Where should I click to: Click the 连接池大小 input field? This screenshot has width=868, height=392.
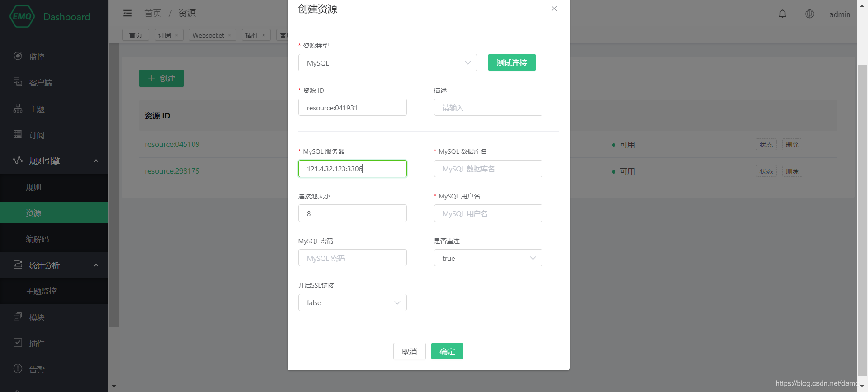pos(353,213)
